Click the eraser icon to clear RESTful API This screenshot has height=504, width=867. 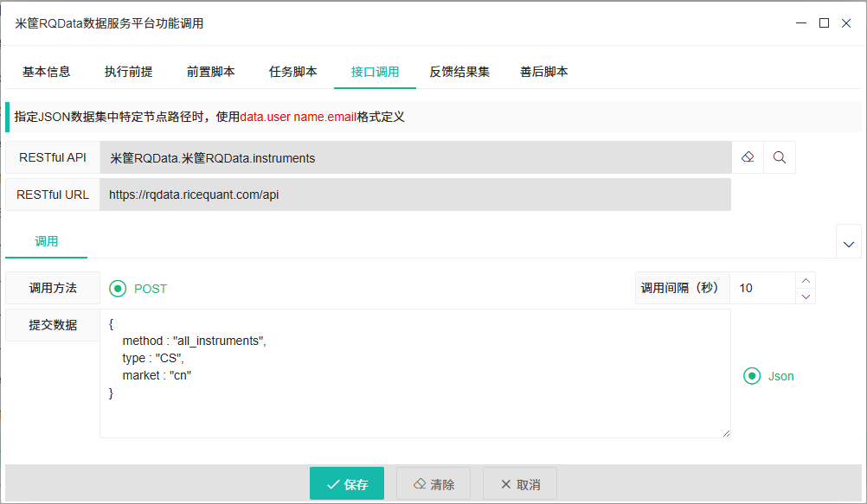coord(747,156)
